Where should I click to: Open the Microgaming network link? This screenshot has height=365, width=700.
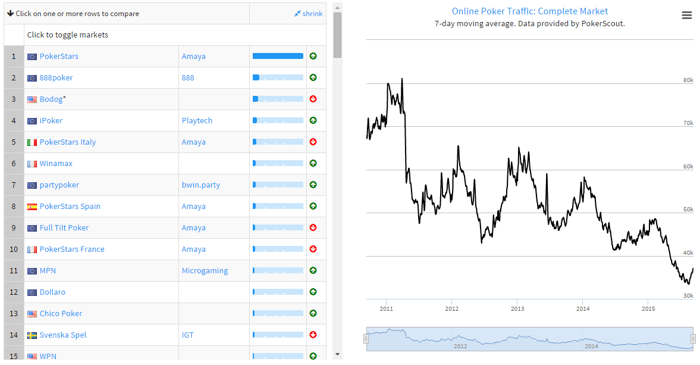(204, 270)
